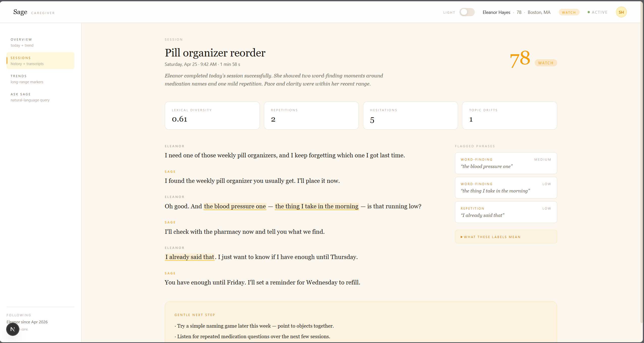Click the round N badge icon
This screenshot has width=644, height=343.
point(13,329)
